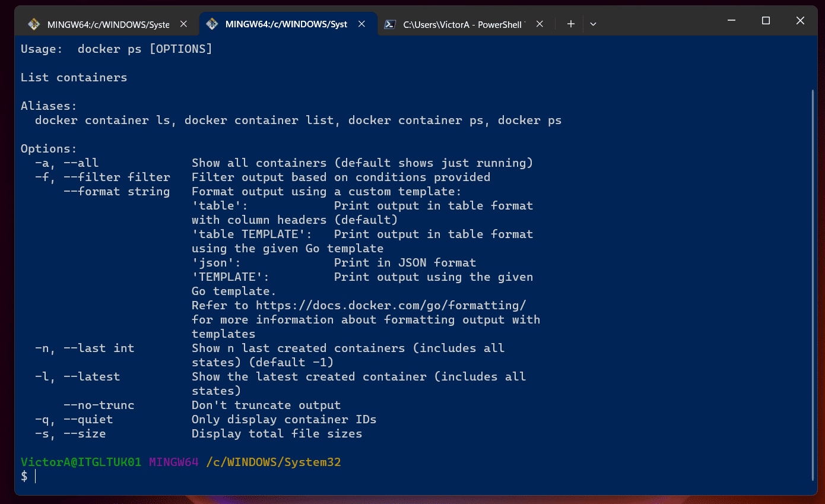
Task: Click the '-l, --latest' option text
Action: tap(77, 376)
